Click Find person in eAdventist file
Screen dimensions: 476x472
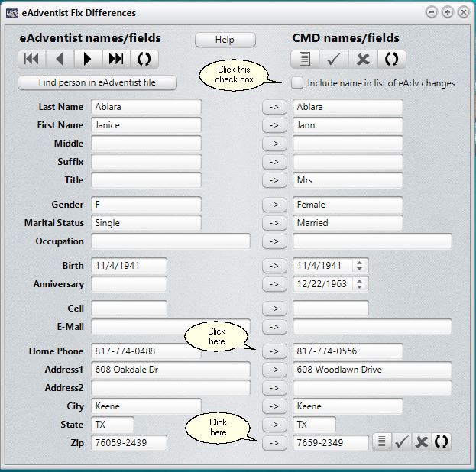click(97, 82)
